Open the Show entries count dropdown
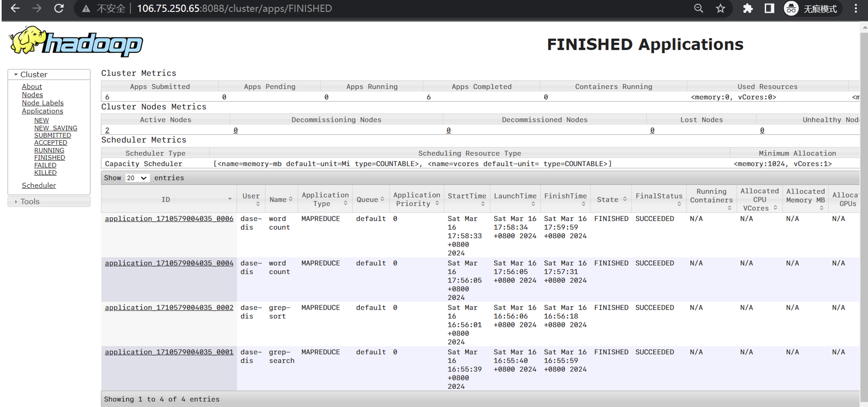The width and height of the screenshot is (868, 407). 137,178
